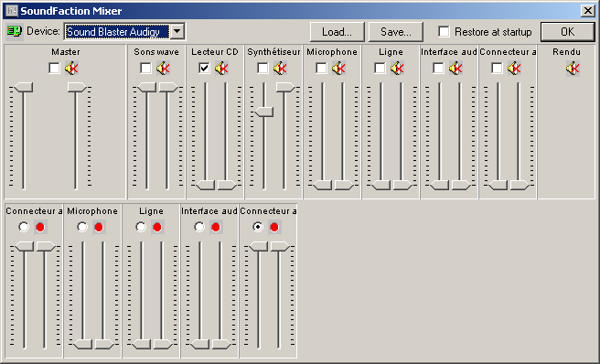This screenshot has width=600, height=364.
Task: Tick the Connecteur a checkbox
Action: (x=497, y=69)
